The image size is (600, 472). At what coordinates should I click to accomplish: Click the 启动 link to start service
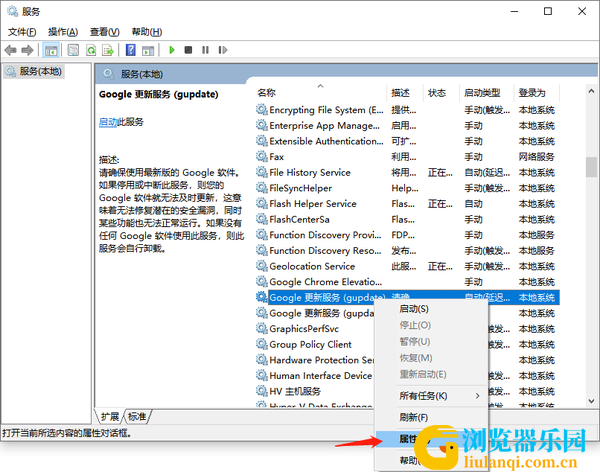pos(108,122)
